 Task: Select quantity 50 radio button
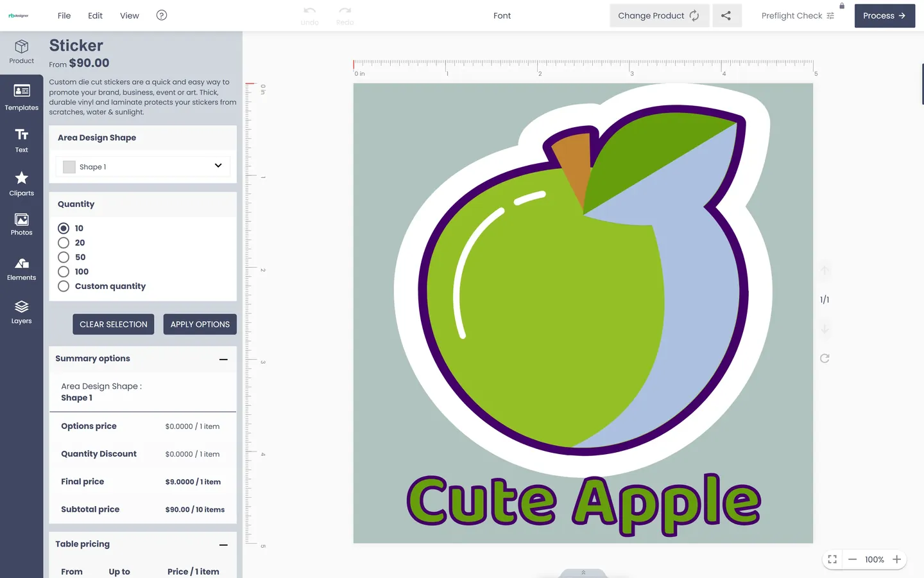pos(64,257)
